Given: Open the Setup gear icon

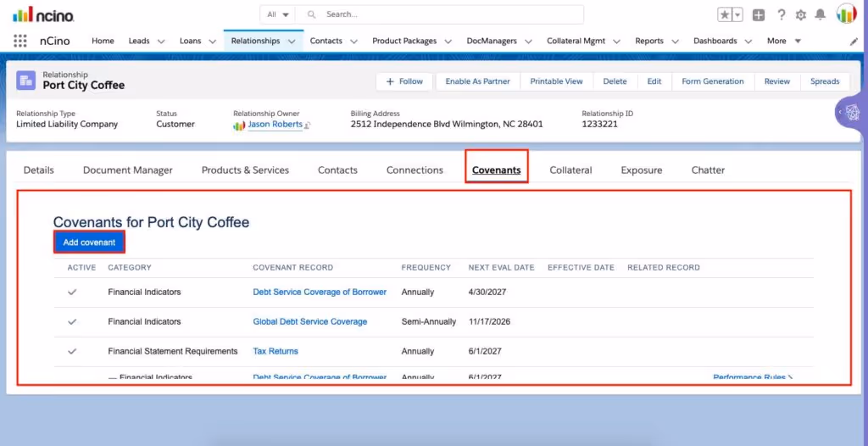Looking at the screenshot, I should 800,15.
